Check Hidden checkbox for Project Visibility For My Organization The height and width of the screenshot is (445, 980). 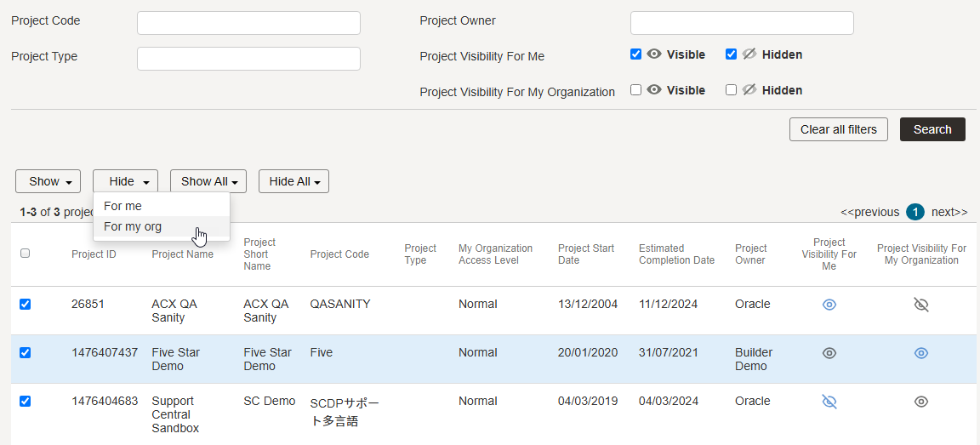click(731, 90)
